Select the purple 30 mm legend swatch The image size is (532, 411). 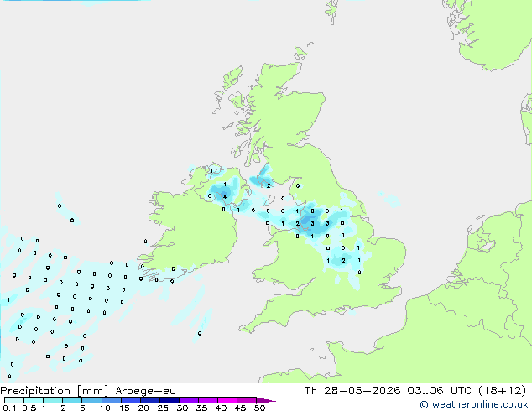[x=189, y=400]
